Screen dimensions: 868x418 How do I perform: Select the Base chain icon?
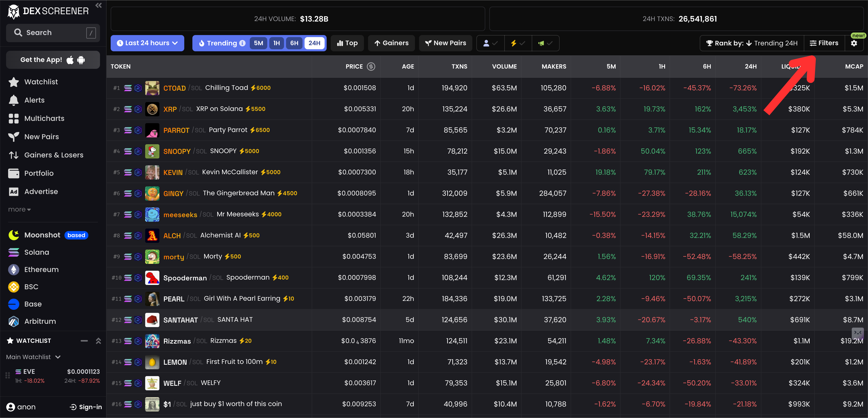pyautogui.click(x=13, y=304)
